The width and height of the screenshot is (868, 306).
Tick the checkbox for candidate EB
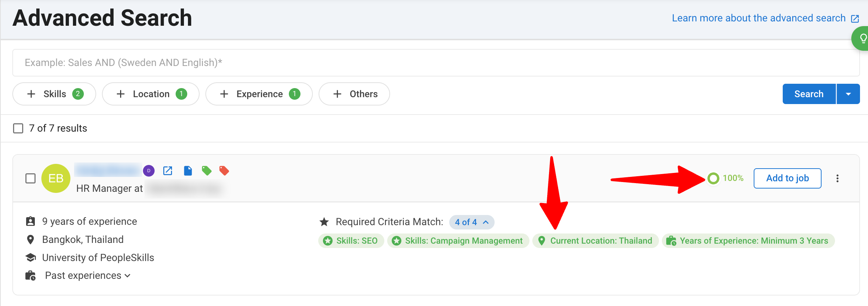pos(30,178)
